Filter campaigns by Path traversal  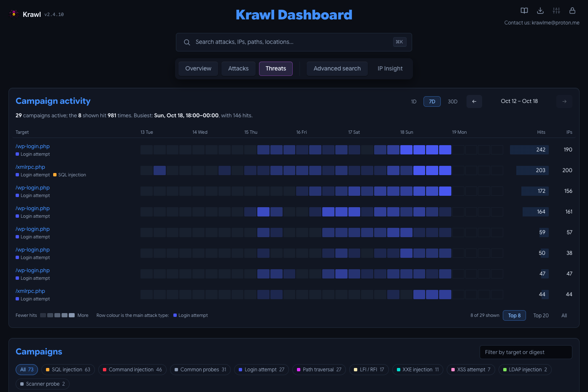[319, 370]
